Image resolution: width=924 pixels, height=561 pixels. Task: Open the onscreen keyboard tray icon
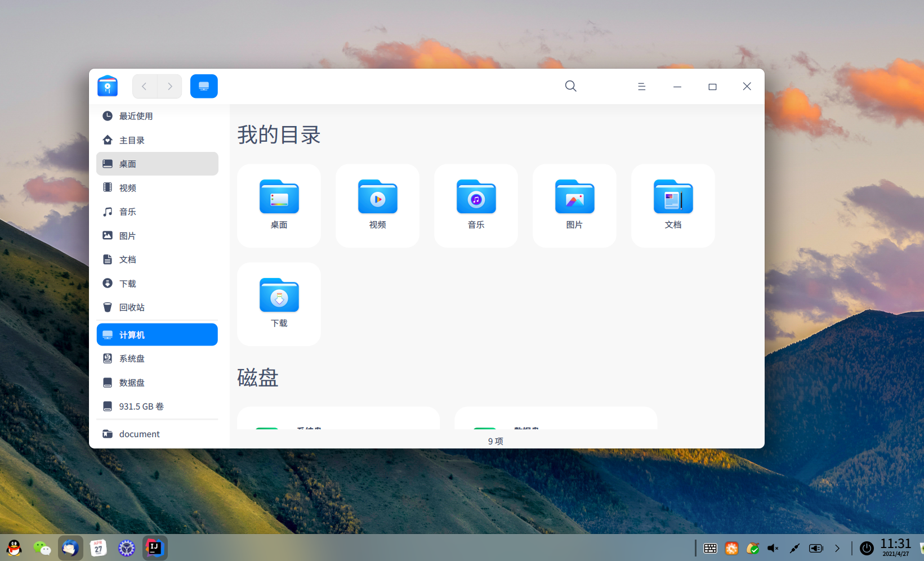click(711, 548)
